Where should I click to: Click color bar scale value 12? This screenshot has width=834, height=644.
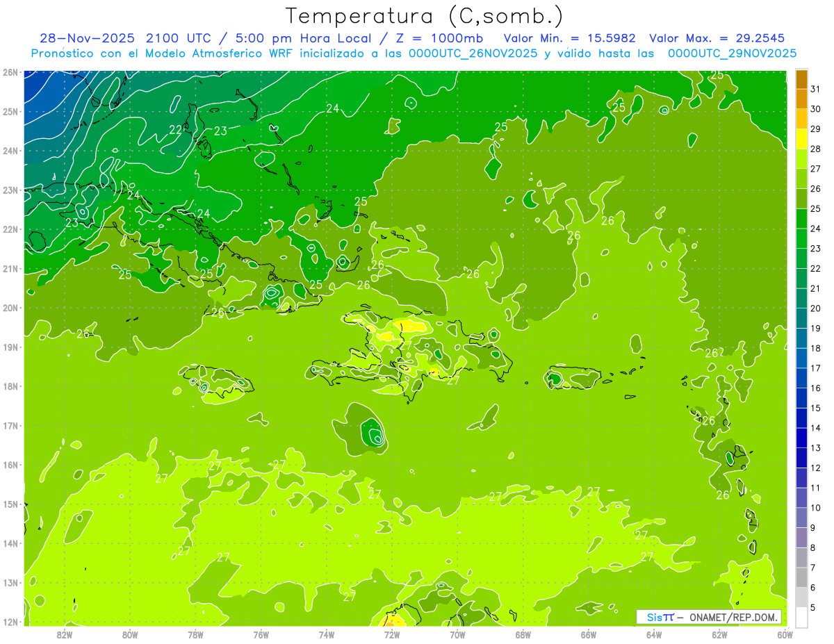816,468
